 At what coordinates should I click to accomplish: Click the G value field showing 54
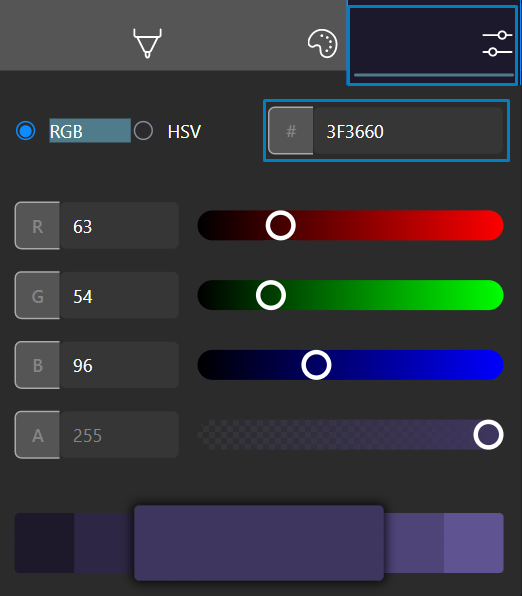tap(119, 295)
